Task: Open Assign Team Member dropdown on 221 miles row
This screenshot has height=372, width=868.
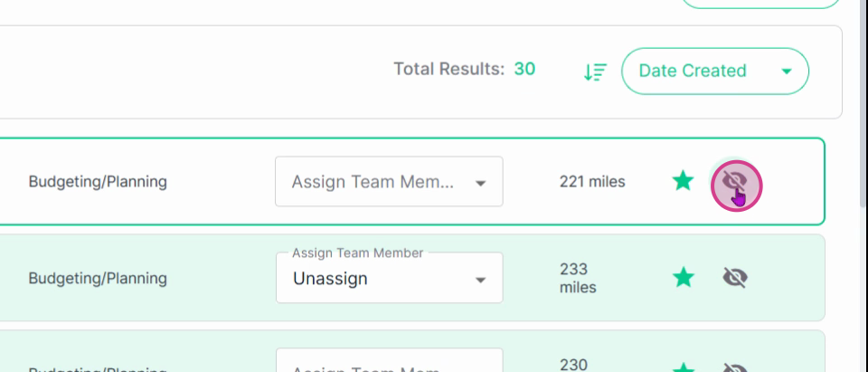Action: click(389, 181)
